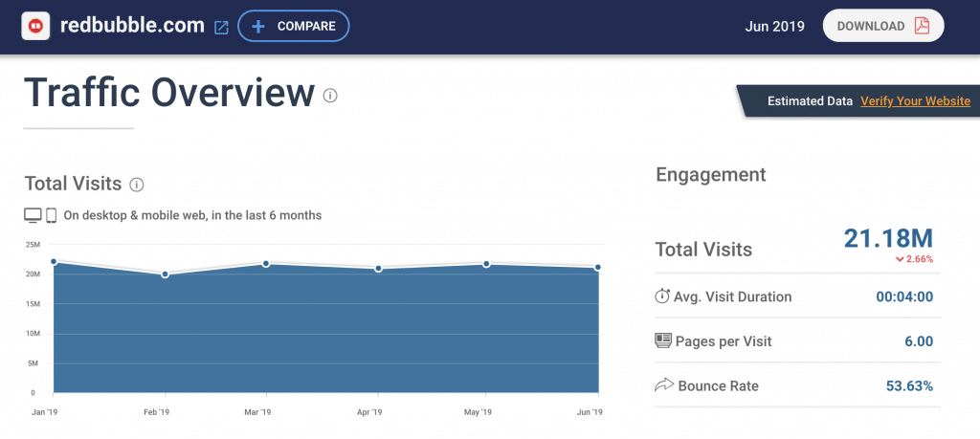
Task: Click the 21.18M total visits value
Action: [x=888, y=238]
